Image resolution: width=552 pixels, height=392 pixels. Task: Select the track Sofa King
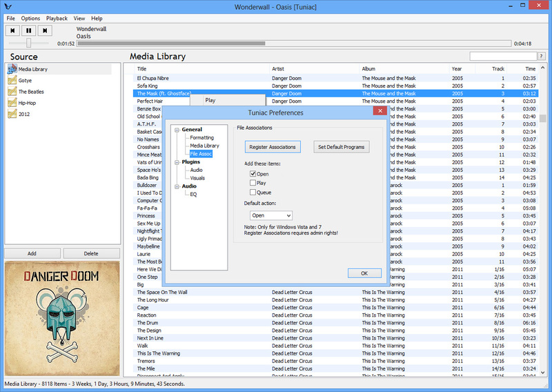(x=335, y=86)
